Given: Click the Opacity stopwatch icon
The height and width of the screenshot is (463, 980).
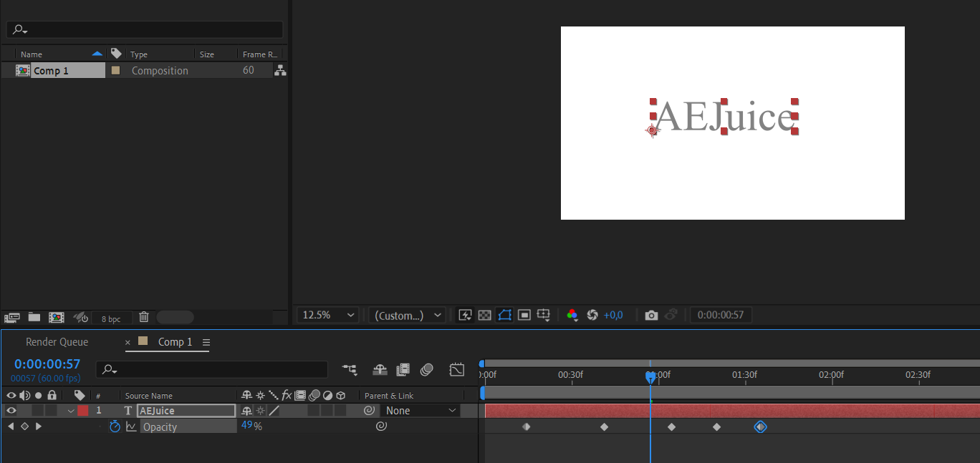Looking at the screenshot, I should [x=115, y=427].
